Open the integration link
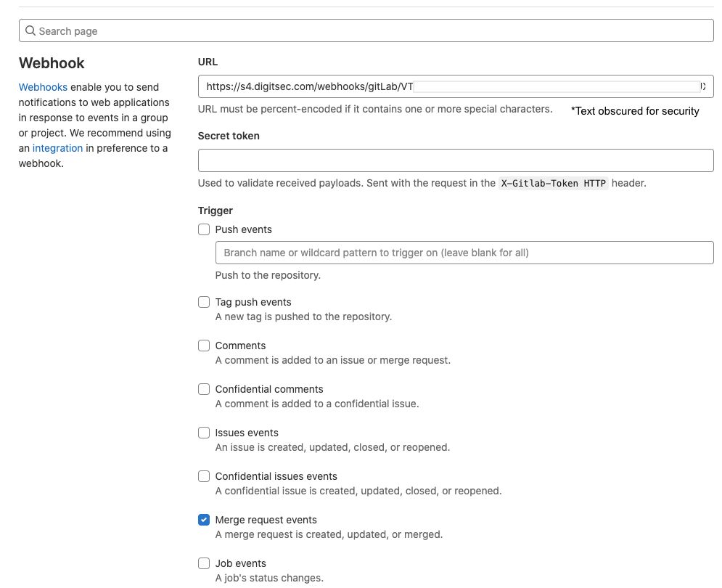Screen dimensions: 722x588 59,147
